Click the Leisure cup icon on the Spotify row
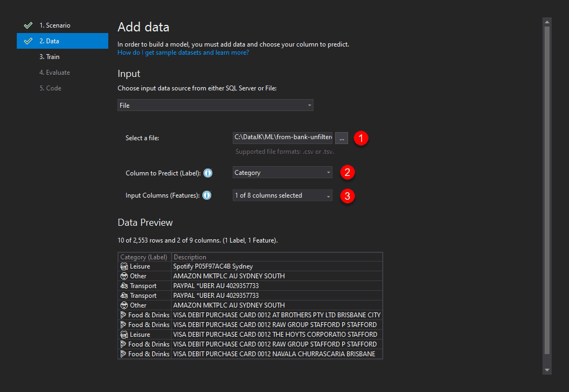 (123, 266)
